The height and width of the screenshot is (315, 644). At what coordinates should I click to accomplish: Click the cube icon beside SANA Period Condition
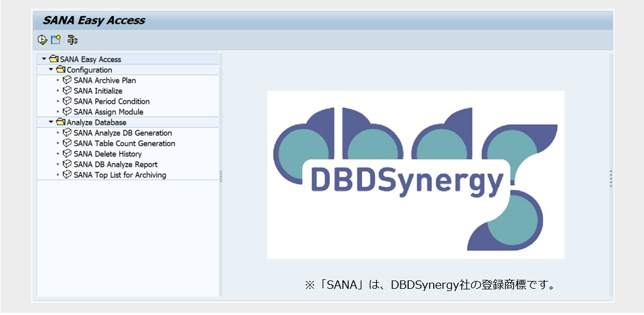click(x=67, y=101)
